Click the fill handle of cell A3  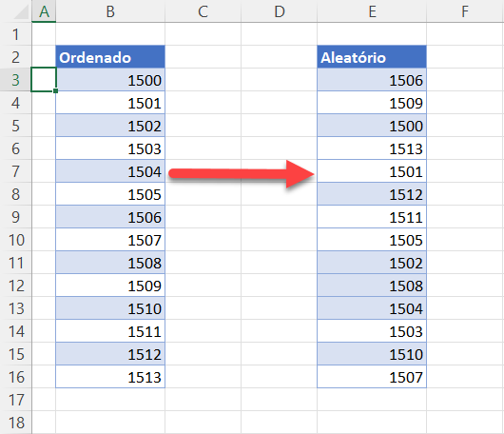(x=55, y=91)
